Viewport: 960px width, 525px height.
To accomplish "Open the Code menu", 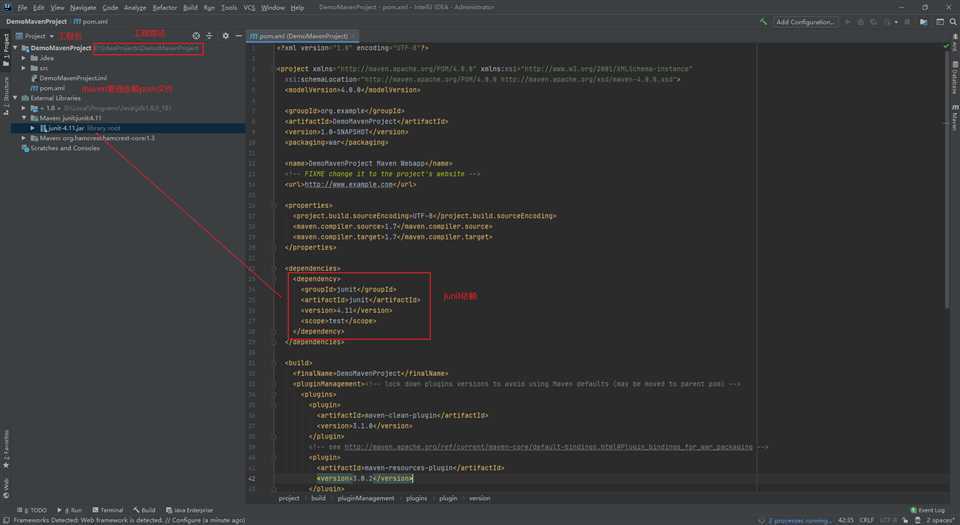I will pos(110,7).
